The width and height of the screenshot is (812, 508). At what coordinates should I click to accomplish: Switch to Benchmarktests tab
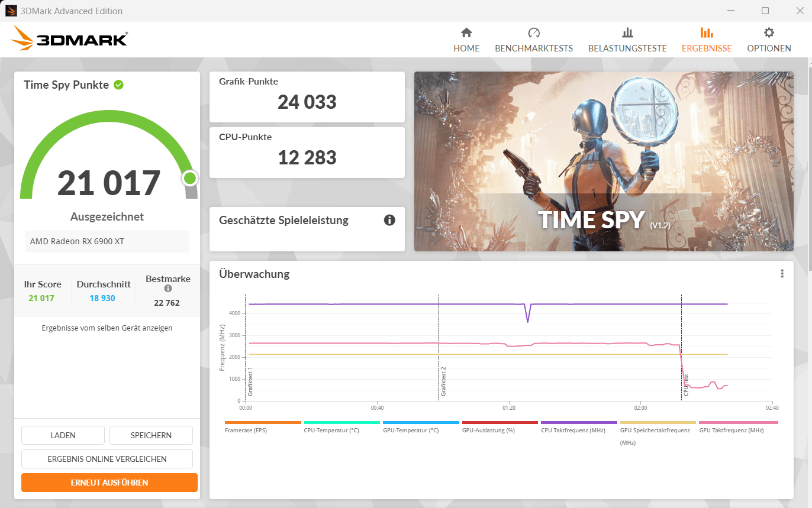(x=534, y=40)
